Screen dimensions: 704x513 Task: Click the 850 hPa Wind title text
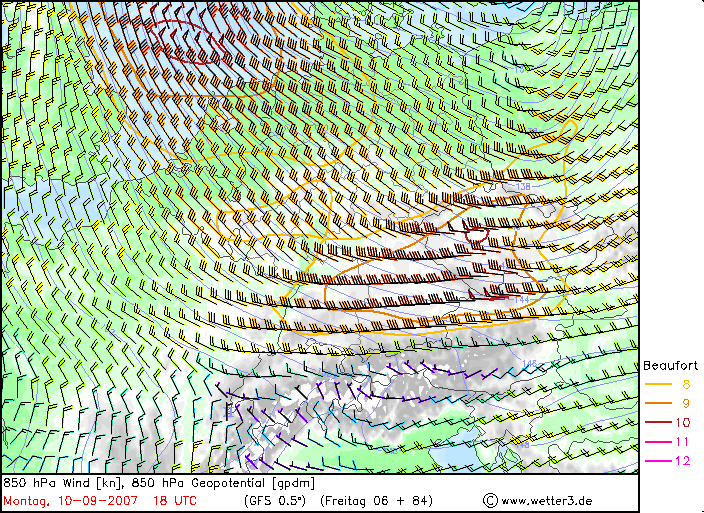61,482
